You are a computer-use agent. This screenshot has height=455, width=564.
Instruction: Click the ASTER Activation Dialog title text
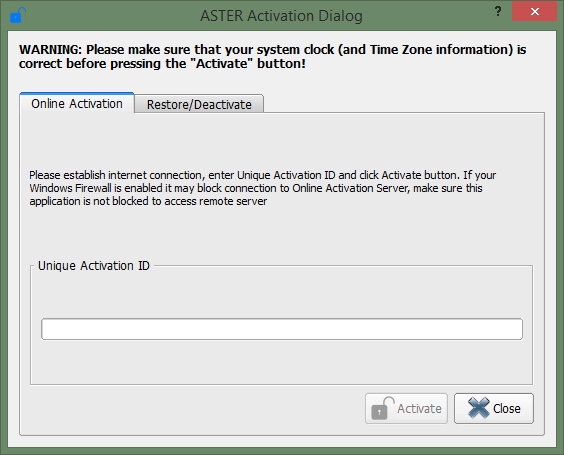pos(281,16)
